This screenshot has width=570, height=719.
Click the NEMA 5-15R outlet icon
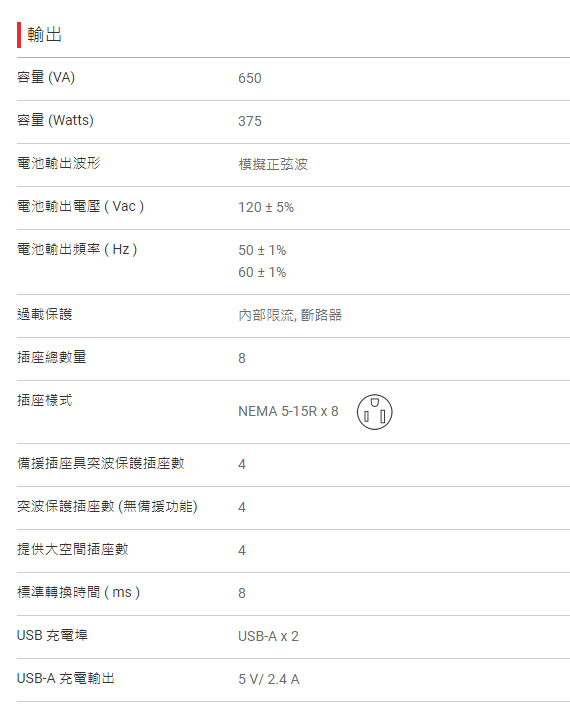pyautogui.click(x=374, y=412)
